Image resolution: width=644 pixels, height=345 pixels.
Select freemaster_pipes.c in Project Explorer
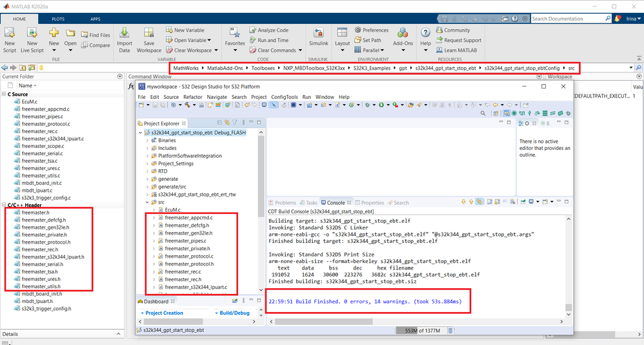tap(185, 241)
